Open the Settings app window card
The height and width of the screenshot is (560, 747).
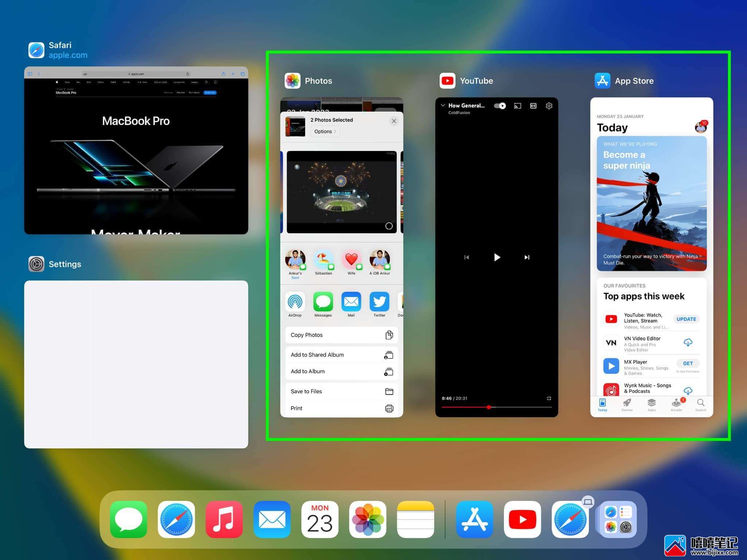(x=136, y=364)
